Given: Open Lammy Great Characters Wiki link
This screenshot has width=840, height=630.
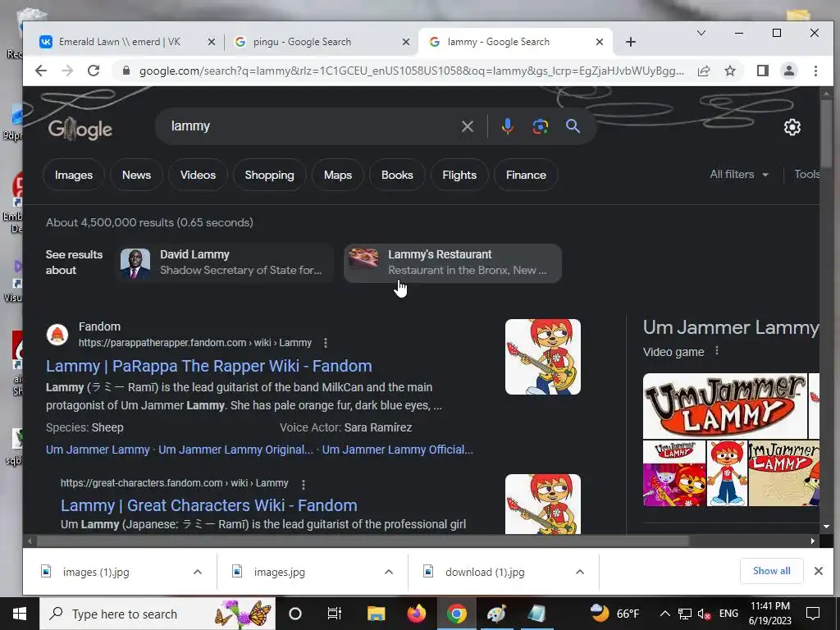Looking at the screenshot, I should pos(209,505).
